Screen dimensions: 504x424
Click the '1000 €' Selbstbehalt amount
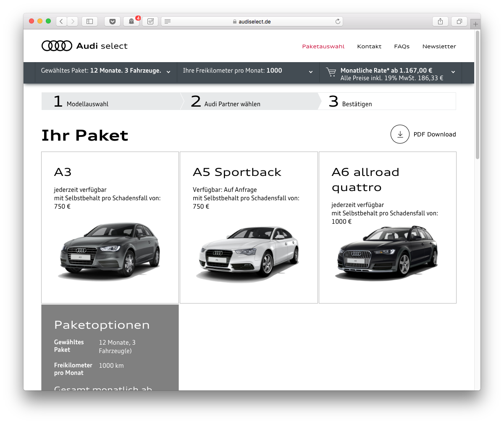341,222
